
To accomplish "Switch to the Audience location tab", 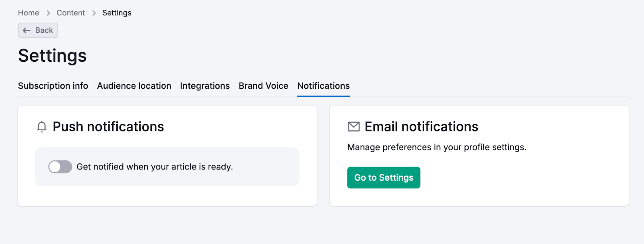I will pyautogui.click(x=134, y=86).
